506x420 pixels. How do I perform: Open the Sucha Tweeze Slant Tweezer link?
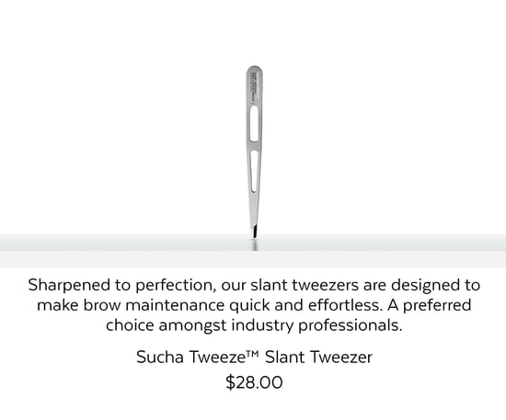click(x=254, y=357)
